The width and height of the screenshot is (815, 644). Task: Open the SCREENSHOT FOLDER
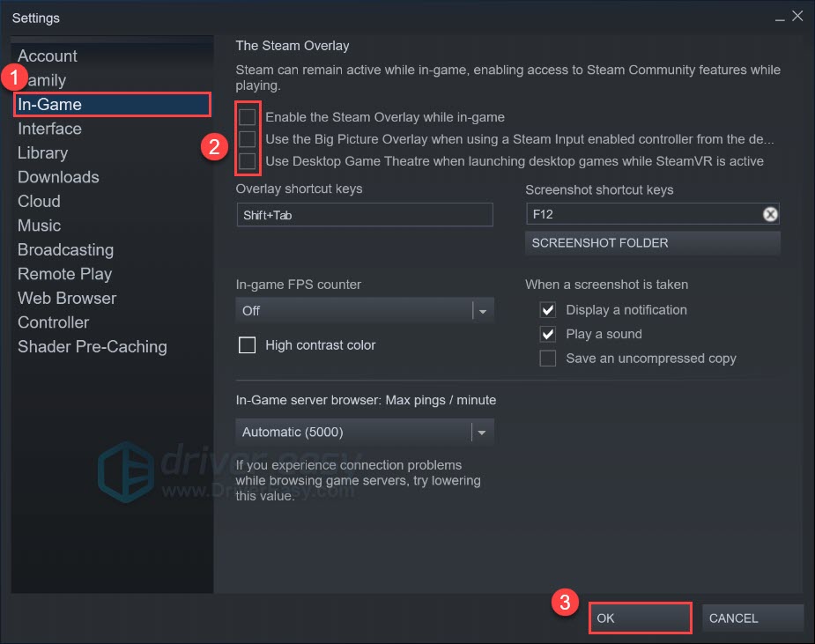point(652,243)
